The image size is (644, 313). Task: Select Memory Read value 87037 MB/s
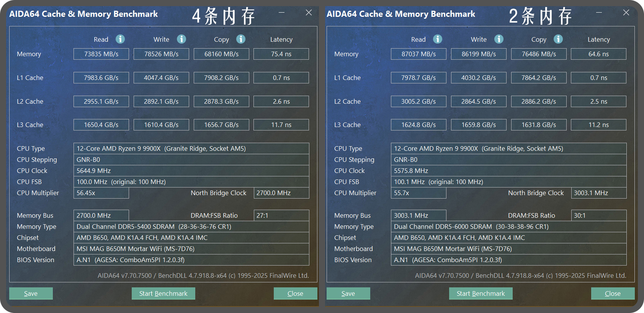[x=418, y=54]
